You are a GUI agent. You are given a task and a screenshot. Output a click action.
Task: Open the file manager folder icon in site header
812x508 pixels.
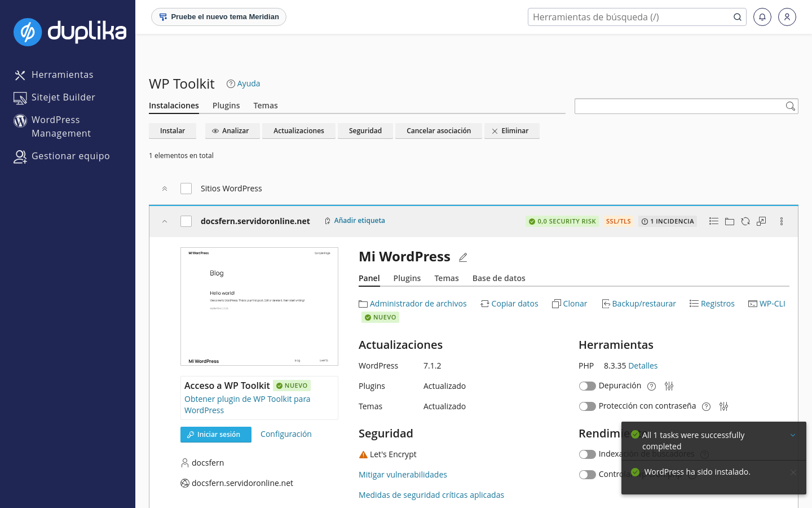point(730,221)
